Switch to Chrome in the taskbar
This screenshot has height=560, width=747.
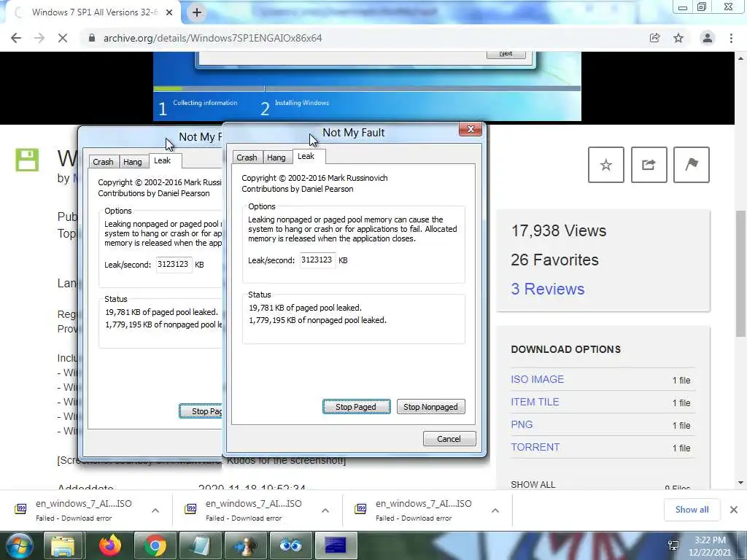tap(155, 545)
